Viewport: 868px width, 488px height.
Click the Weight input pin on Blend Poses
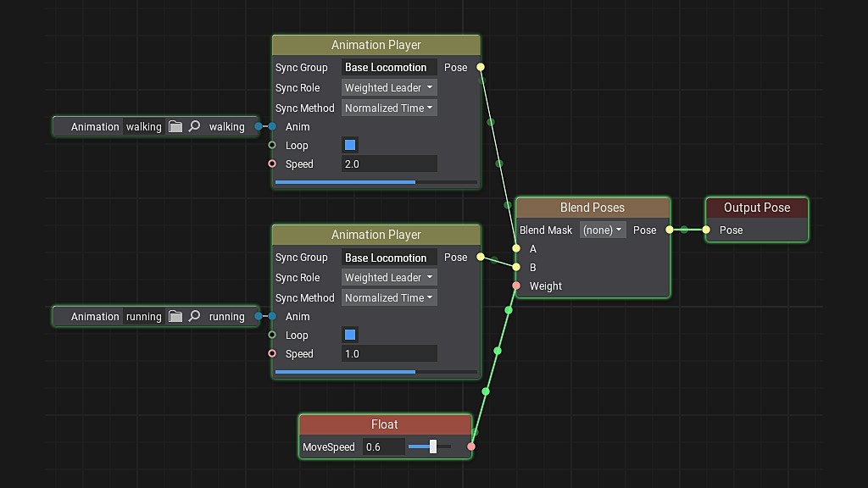click(516, 286)
